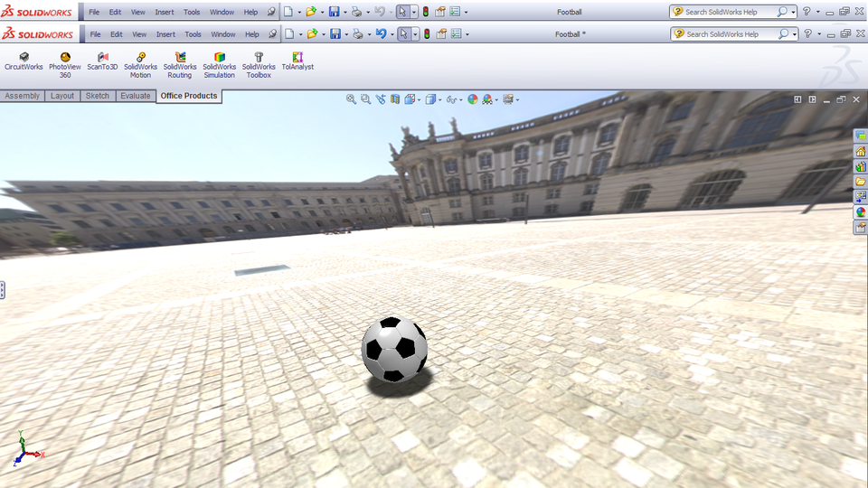Select the Evaluate tab
The width and height of the screenshot is (868, 488).
(x=135, y=96)
